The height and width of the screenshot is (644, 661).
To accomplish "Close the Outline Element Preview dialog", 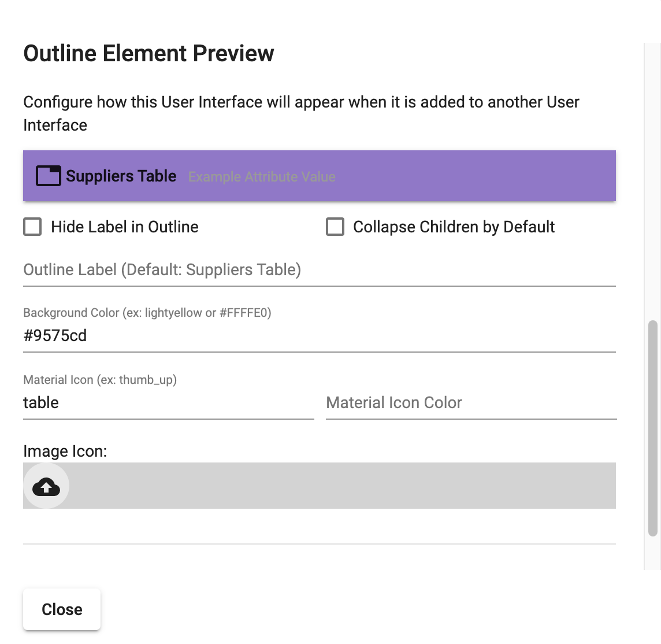I will [62, 609].
